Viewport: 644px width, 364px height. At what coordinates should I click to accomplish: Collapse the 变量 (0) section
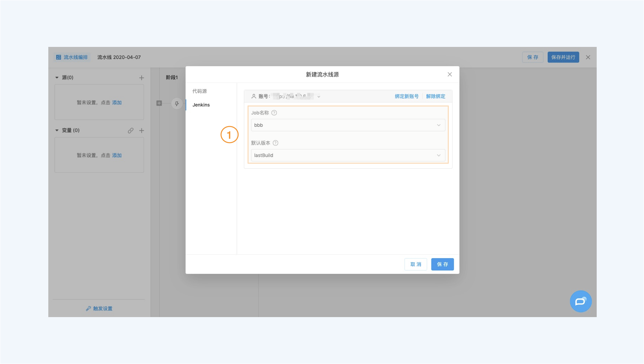[x=57, y=130]
